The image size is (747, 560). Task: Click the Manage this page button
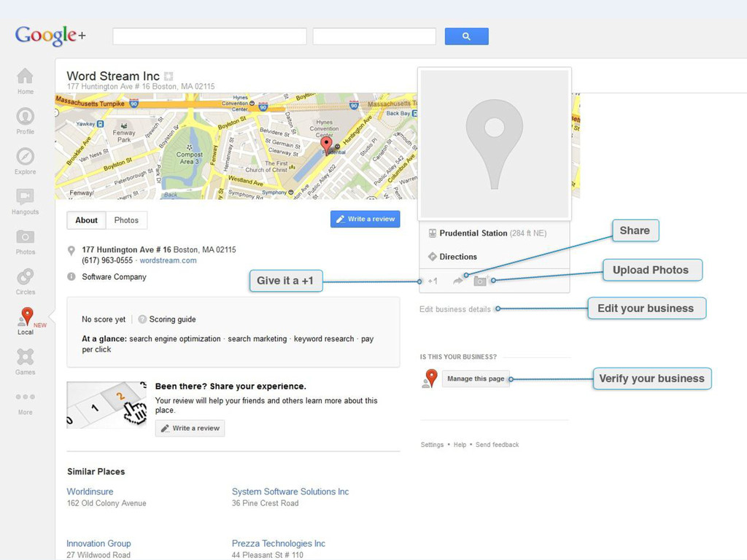(476, 378)
